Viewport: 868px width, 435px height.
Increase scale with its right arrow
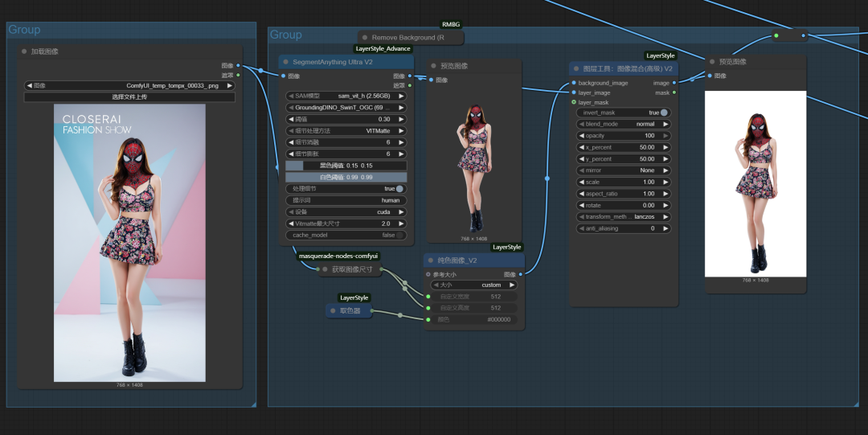tap(666, 182)
